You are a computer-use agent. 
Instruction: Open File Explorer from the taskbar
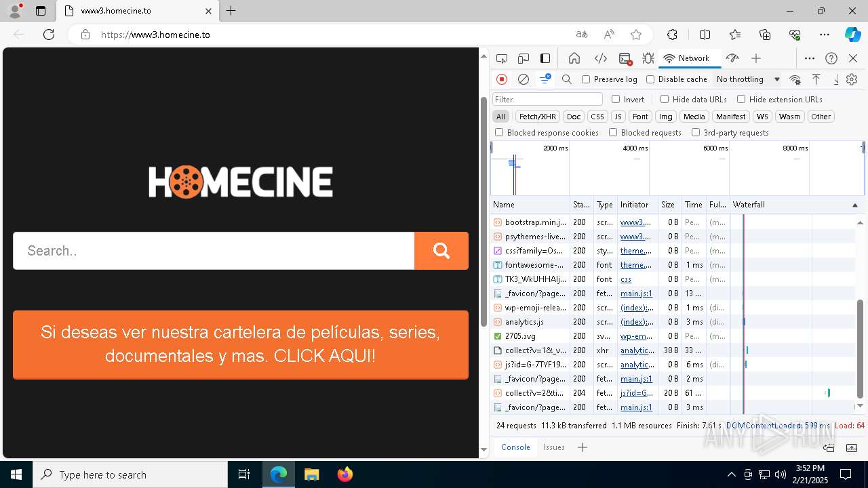(x=312, y=474)
